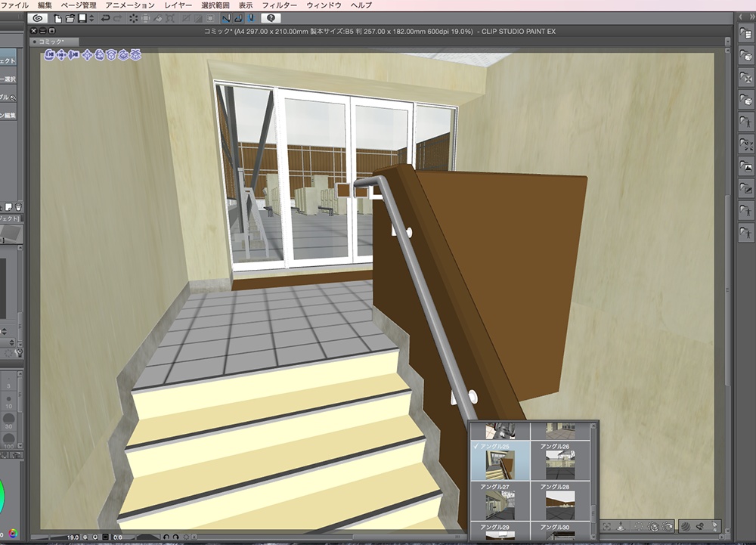Viewport: 756px width, 545px height.
Task: Open the アニメーション menu
Action: point(130,5)
